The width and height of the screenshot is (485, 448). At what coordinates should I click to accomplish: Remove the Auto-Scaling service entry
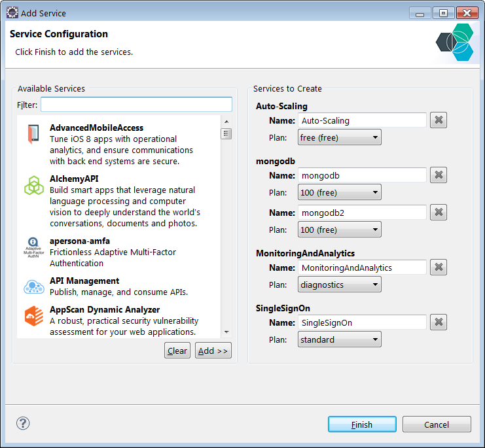(x=439, y=120)
